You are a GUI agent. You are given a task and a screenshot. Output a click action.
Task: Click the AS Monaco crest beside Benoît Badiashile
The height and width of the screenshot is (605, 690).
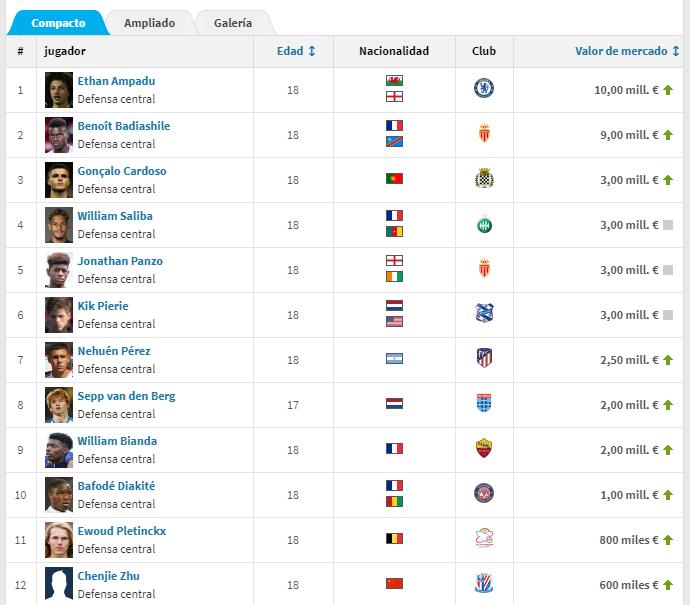click(x=484, y=134)
